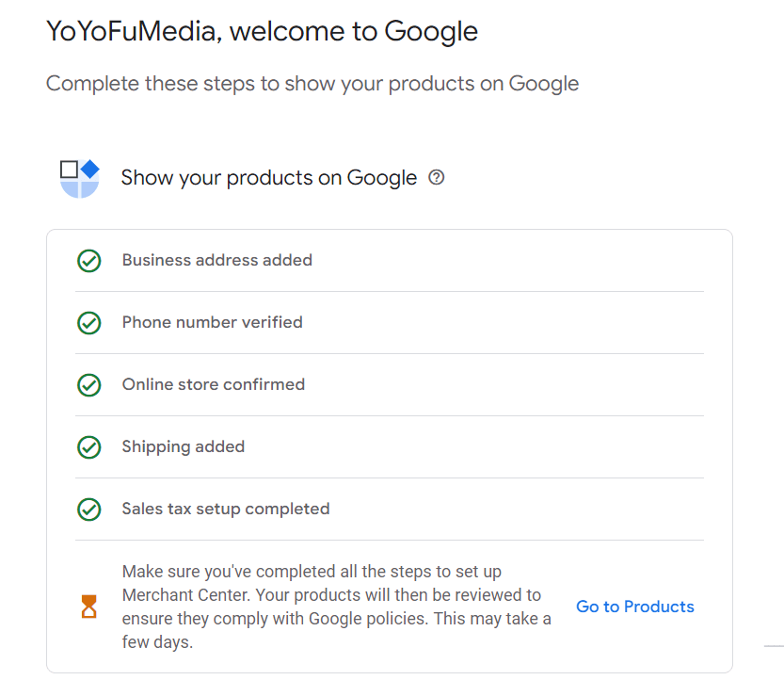The height and width of the screenshot is (696, 784).
Task: Click the orange hourglass pending-review icon
Action: coord(89,607)
